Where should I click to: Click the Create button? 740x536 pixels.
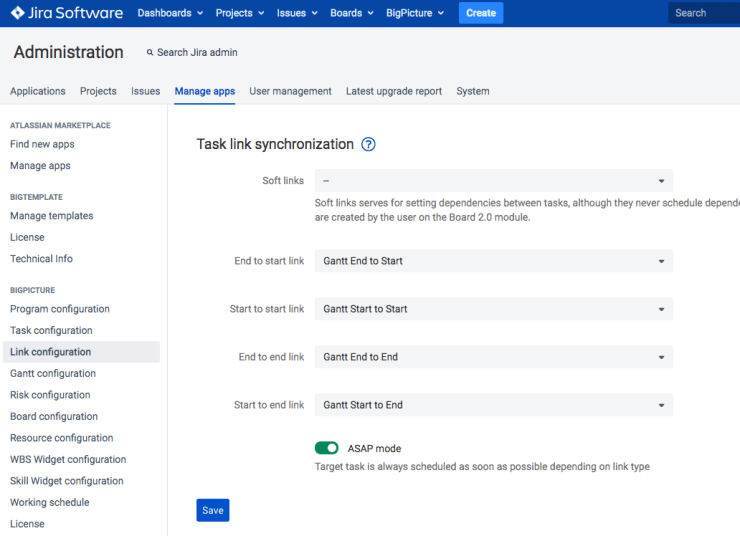(481, 13)
